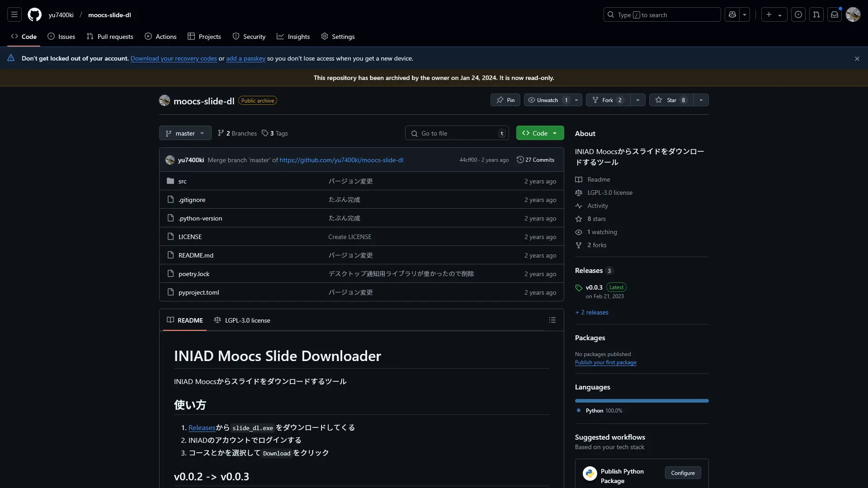Click the GitHub logo icon
868x488 pixels.
[x=34, y=15]
